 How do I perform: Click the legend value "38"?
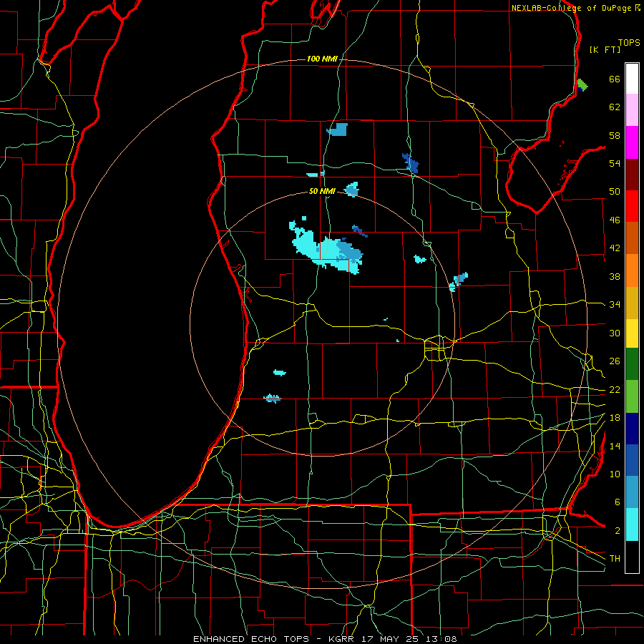(615, 276)
